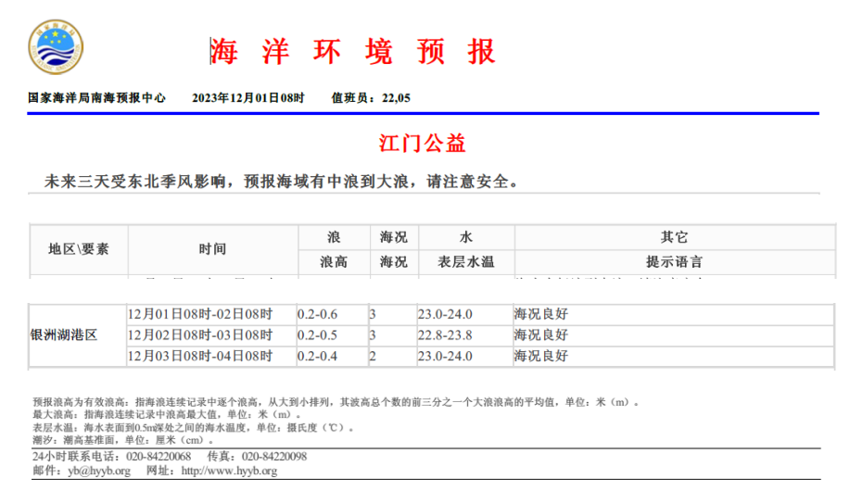Viewport: 863px width, 504px height.
Task: Click the wave height value 0.2-0.5
Action: [317, 334]
